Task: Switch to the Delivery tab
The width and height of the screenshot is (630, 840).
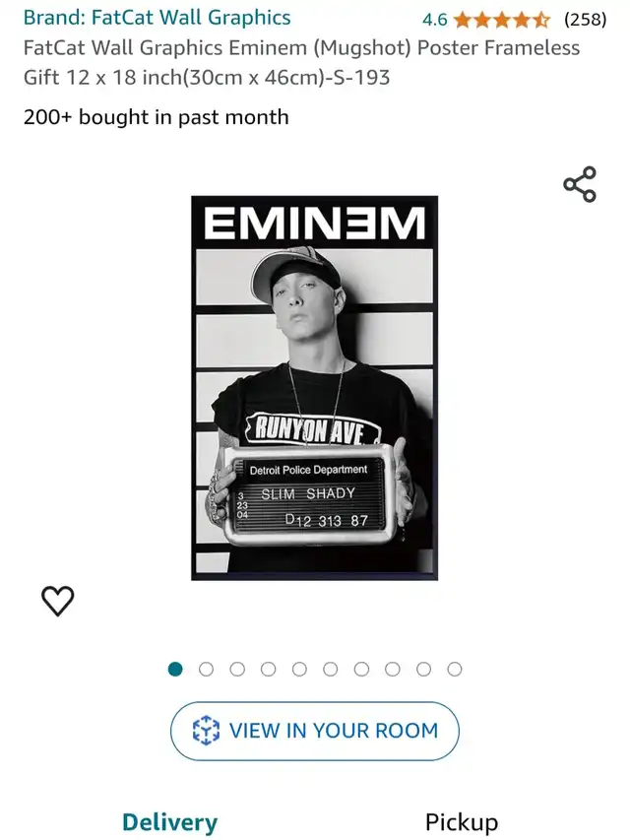Action: [170, 822]
